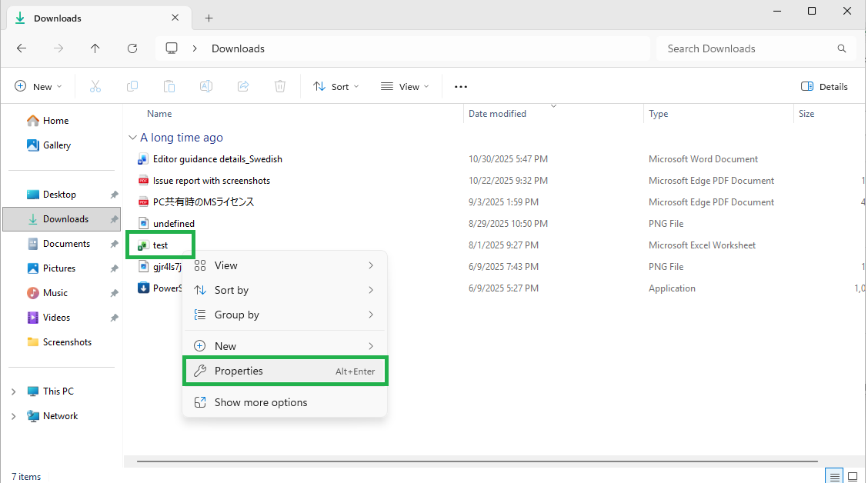Screen dimensions: 868x483
Task: Toggle the Details pane
Action: [823, 86]
